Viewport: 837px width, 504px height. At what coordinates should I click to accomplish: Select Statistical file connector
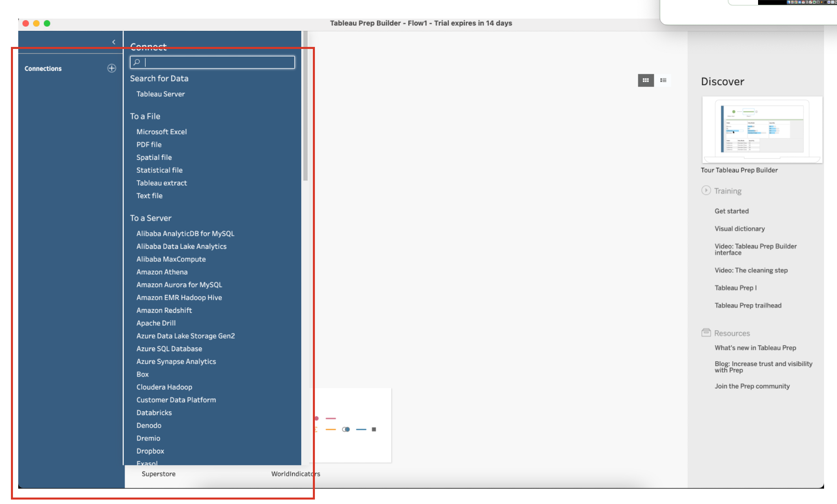159,170
